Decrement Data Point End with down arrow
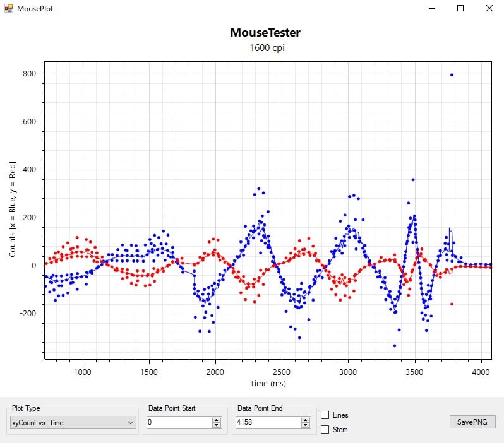 [x=306, y=425]
